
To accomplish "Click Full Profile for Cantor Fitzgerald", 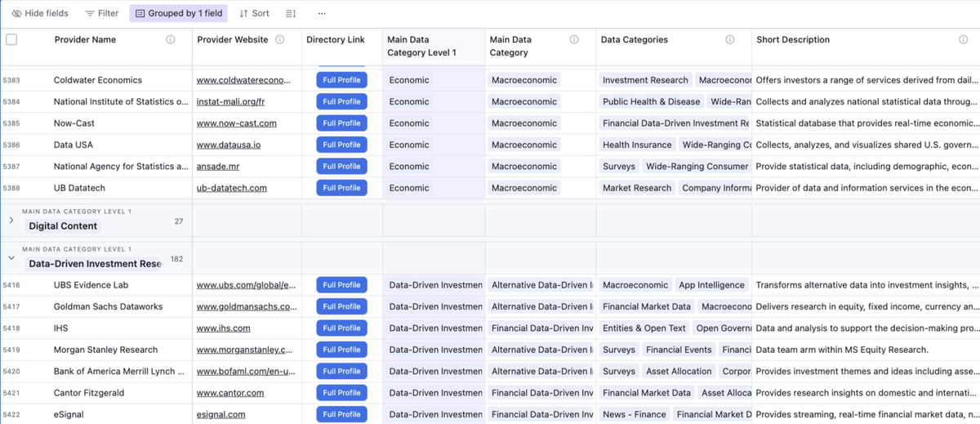I will coord(341,392).
